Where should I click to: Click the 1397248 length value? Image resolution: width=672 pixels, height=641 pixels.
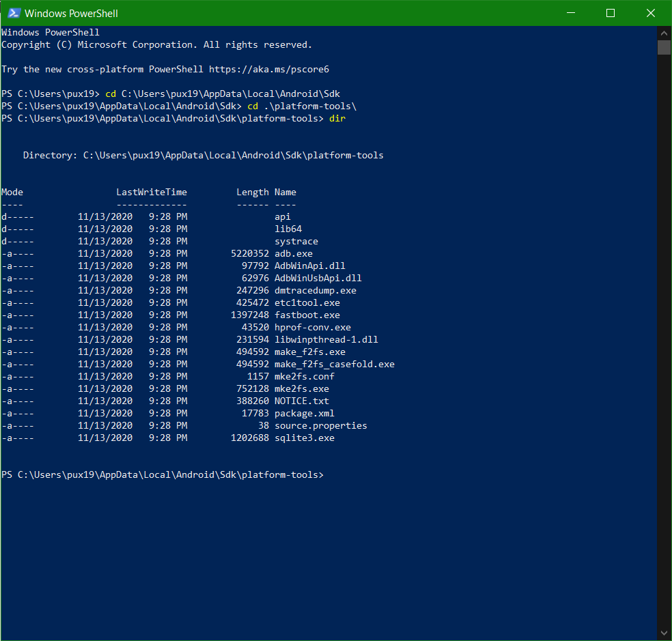(250, 315)
